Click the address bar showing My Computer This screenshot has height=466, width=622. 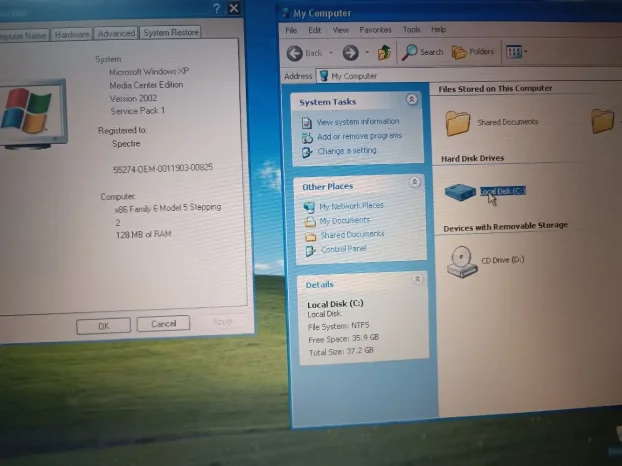pyautogui.click(x=468, y=75)
